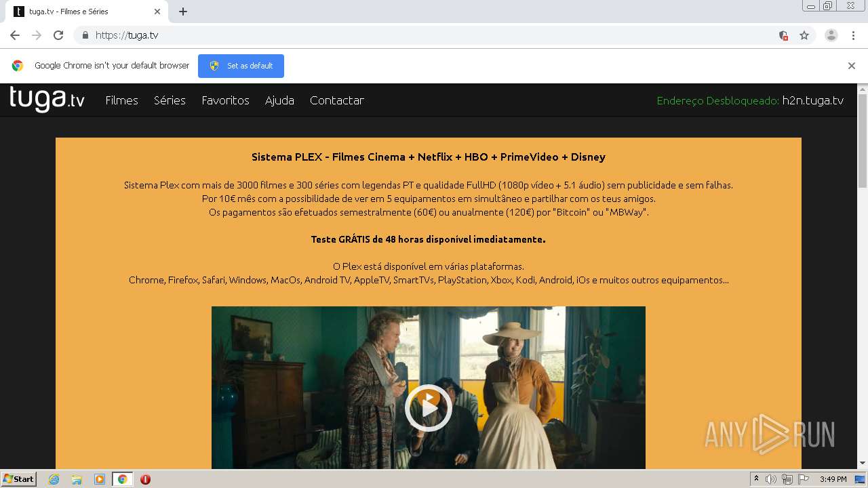Bookmark this page with the star
This screenshot has height=488, width=868.
point(804,35)
